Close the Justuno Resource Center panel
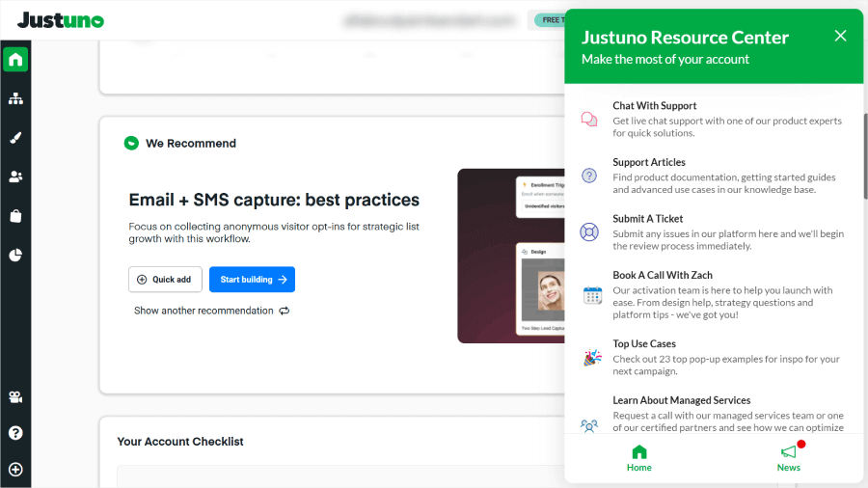Viewport: 868px width, 488px height. click(840, 36)
